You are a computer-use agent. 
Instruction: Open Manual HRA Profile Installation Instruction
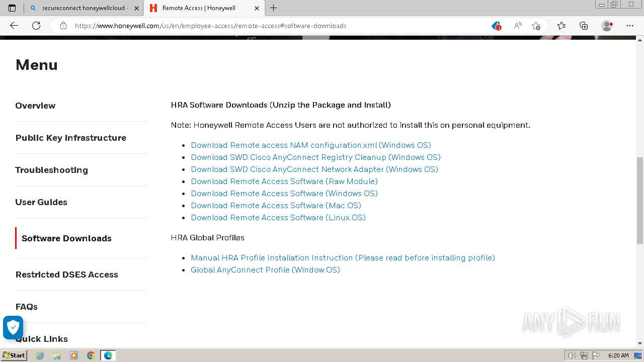[x=343, y=258]
